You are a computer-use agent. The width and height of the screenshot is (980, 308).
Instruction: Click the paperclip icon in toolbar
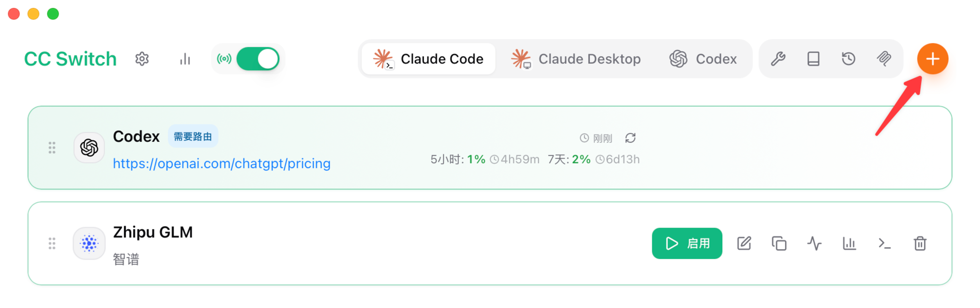[884, 59]
